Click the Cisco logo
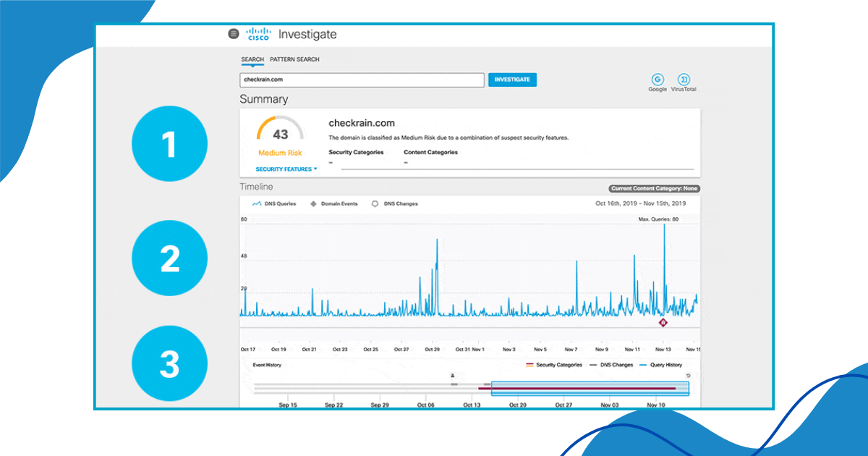Image resolution: width=868 pixels, height=456 pixels. coord(258,33)
